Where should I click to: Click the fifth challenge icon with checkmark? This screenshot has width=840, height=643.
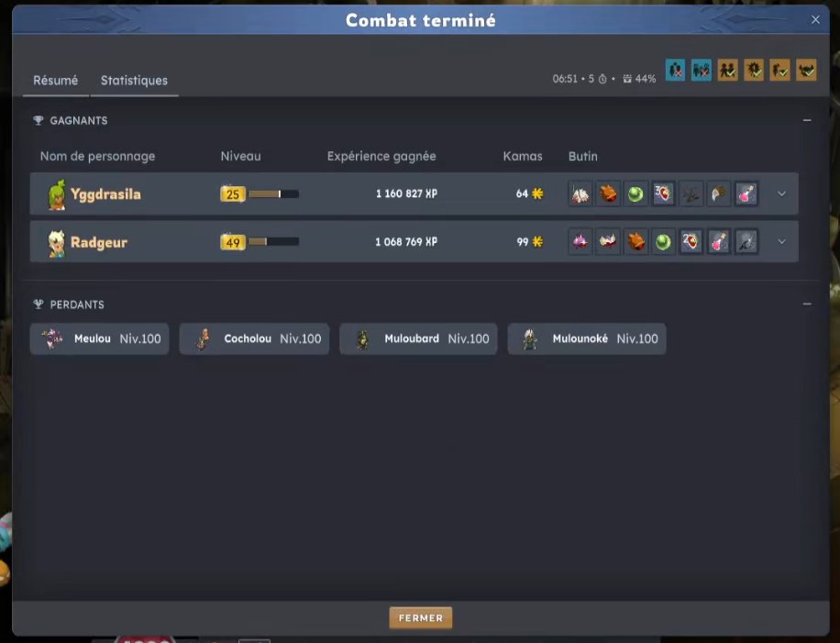point(780,71)
